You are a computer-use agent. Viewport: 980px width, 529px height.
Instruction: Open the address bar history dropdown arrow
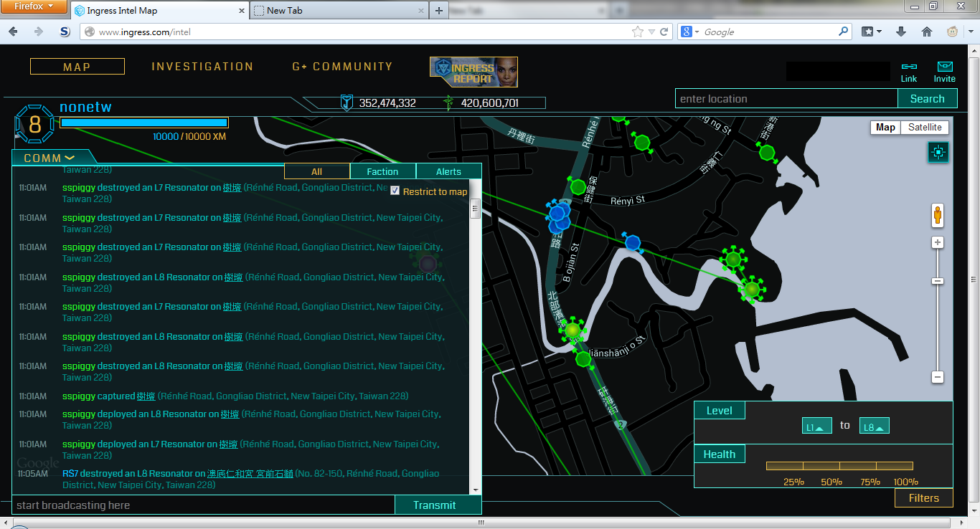[x=651, y=32]
